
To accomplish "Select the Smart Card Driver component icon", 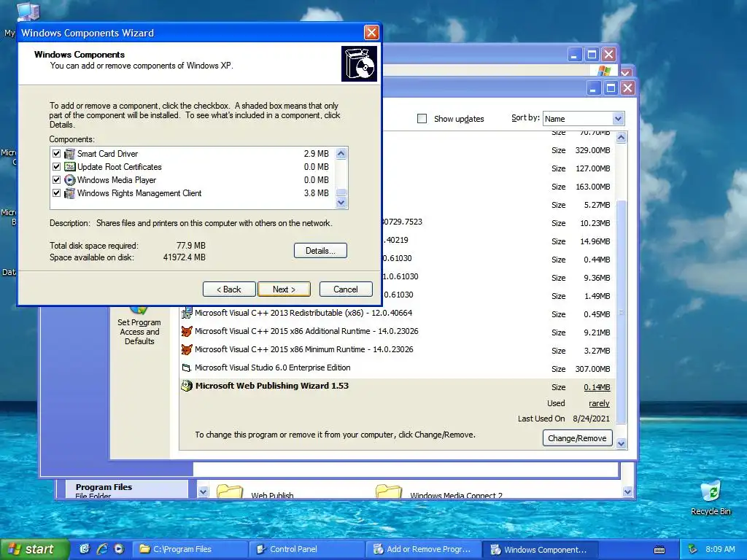I will (69, 154).
